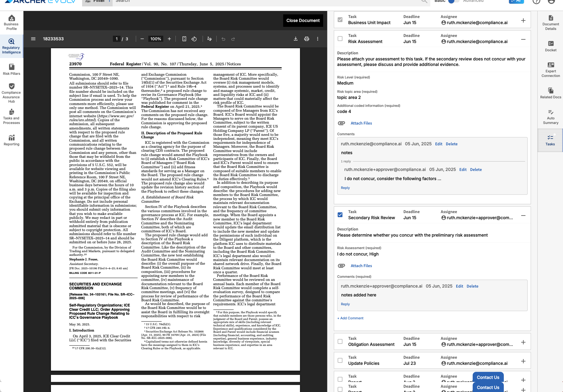This screenshot has height=392, width=563.
Task: Add a comment to Secondary Risk Review
Action: [x=350, y=318]
